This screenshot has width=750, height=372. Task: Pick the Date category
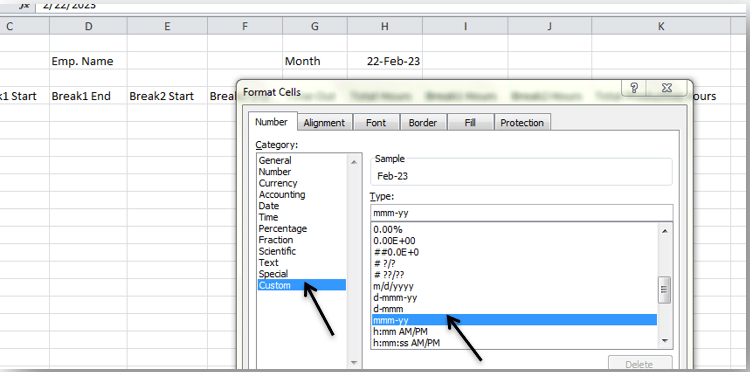pos(301,206)
